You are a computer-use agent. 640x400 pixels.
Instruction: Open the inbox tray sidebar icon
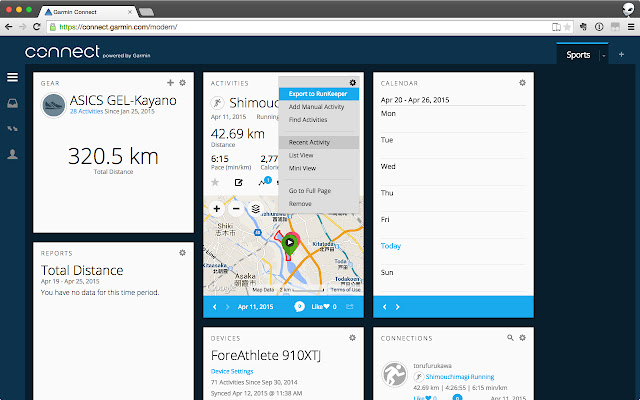12,104
